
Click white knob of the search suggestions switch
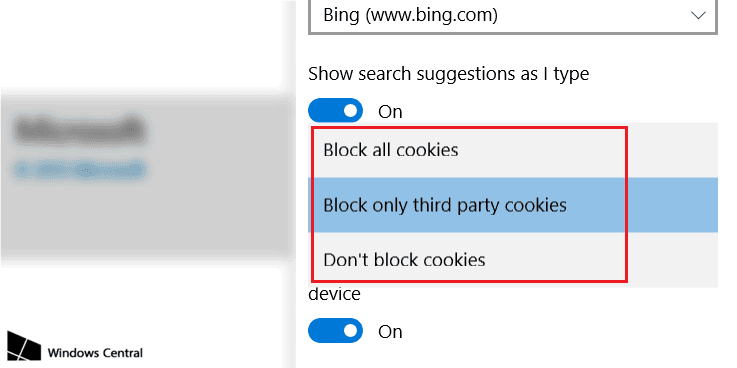tap(350, 110)
